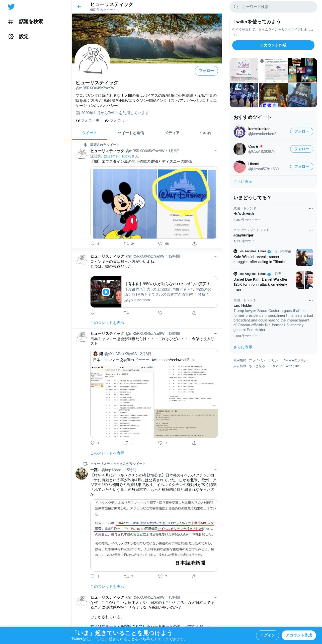Follow the ヒューリスティック profile
This screenshot has height=644, width=322.
[206, 71]
